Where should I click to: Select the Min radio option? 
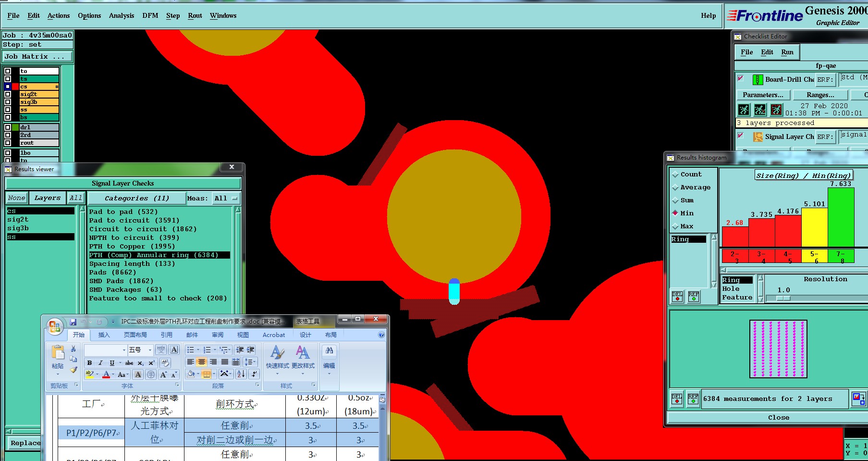675,213
